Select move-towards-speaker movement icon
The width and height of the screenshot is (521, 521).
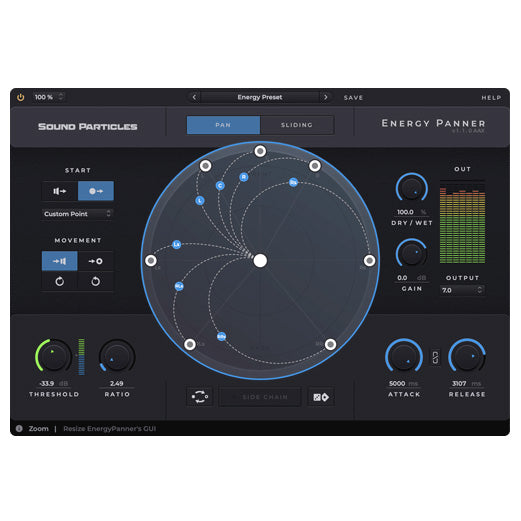60,261
